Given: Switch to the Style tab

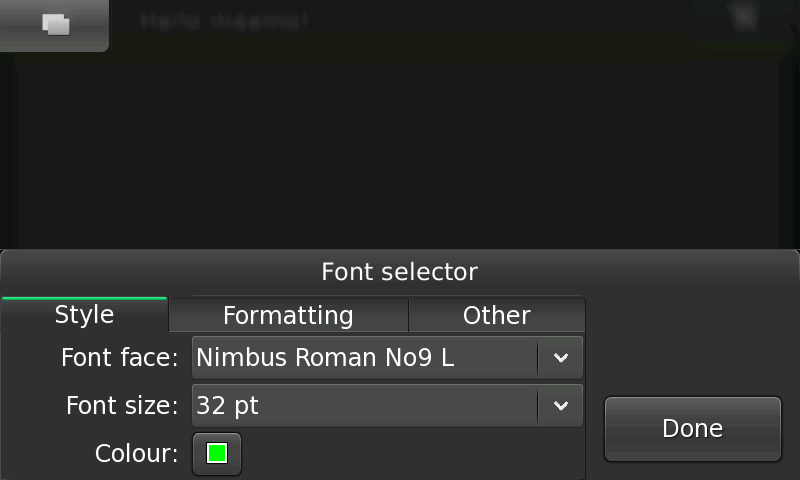Looking at the screenshot, I should point(84,315).
